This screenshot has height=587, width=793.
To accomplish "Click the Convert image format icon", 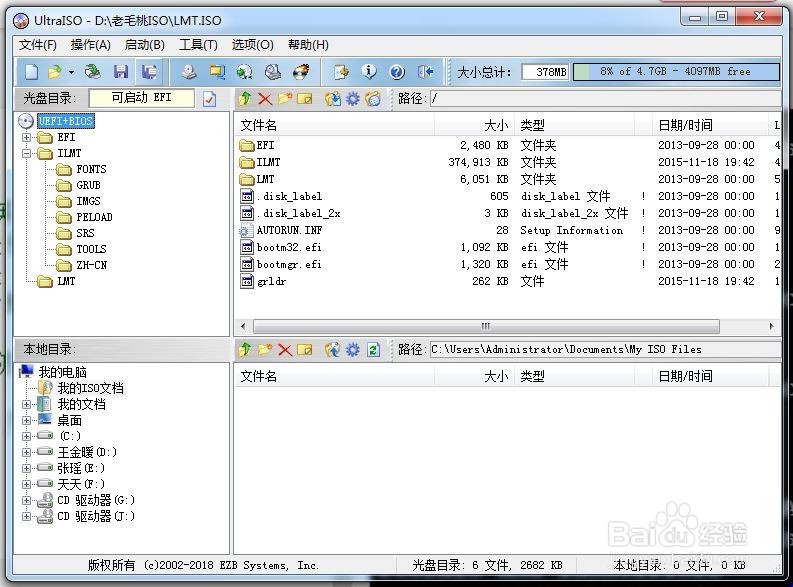I will [245, 72].
